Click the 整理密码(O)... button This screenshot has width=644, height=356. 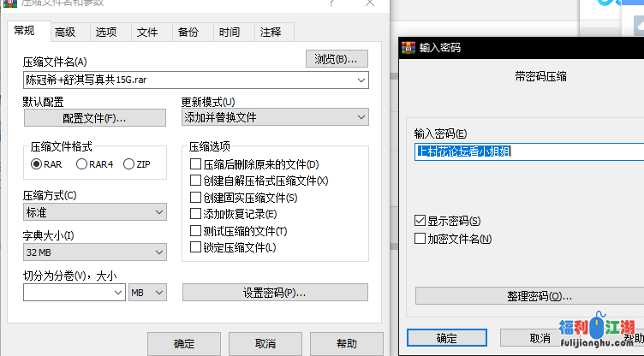point(529,296)
